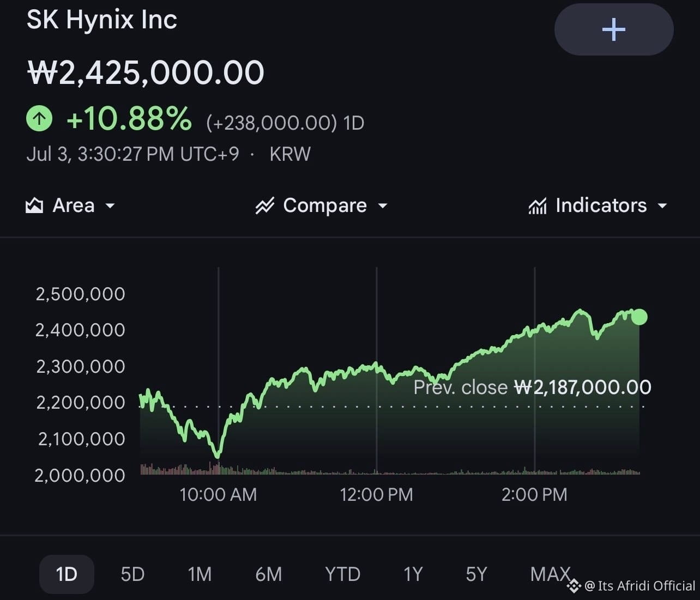The height and width of the screenshot is (600, 700).
Task: Click the green up-arrow change icon
Action: click(39, 118)
